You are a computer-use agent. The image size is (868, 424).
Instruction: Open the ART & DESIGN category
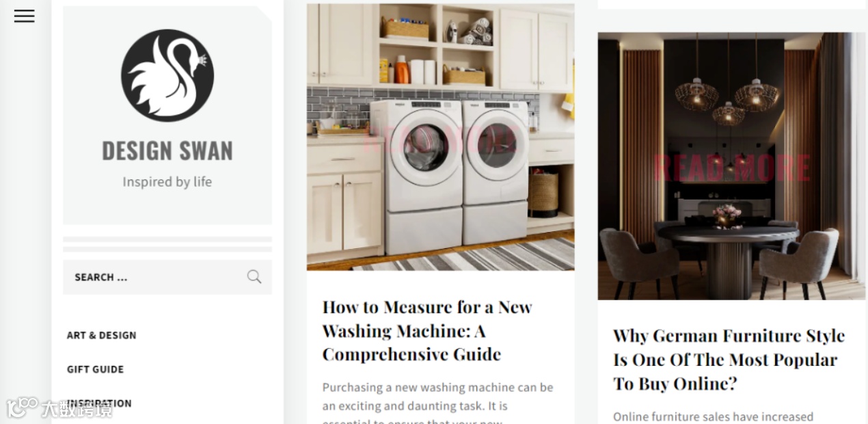101,335
